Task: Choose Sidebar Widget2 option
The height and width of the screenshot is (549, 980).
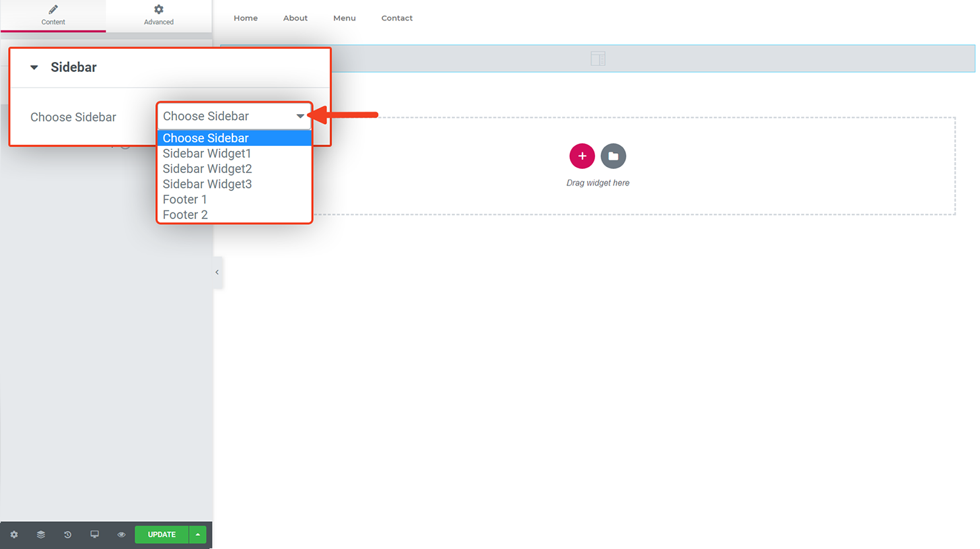Action: 234,169
